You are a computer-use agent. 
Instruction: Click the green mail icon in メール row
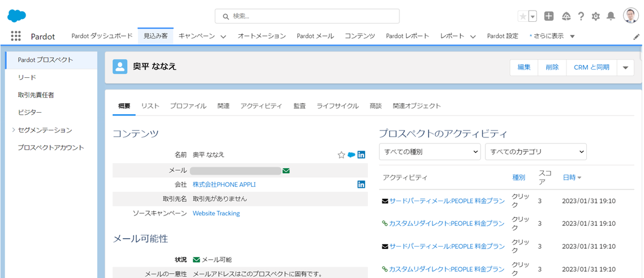(x=286, y=170)
